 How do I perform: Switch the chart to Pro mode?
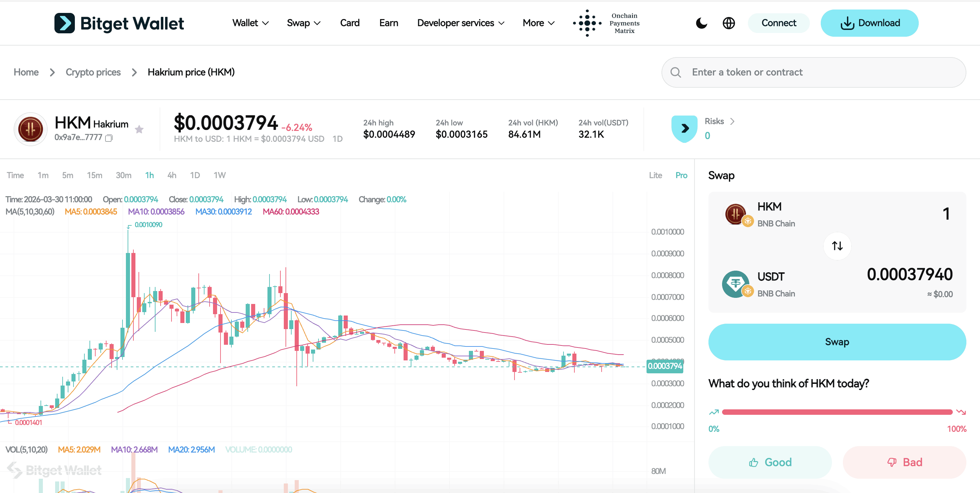click(x=681, y=175)
